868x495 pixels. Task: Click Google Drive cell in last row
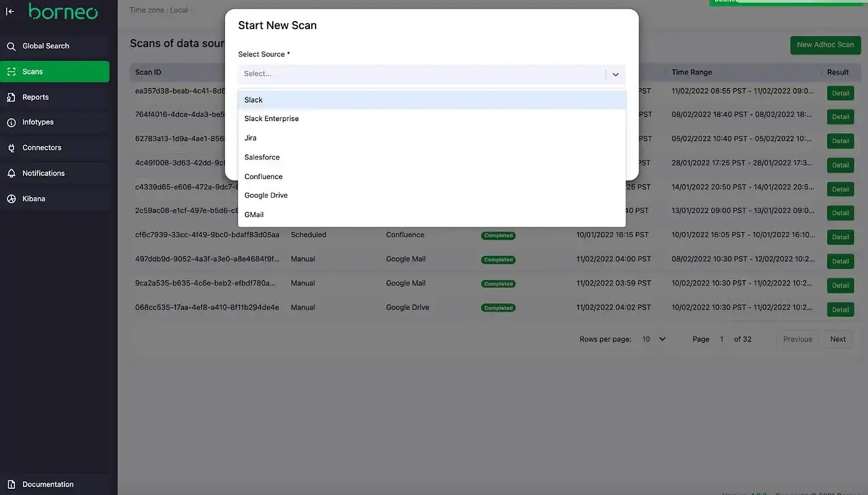click(407, 307)
